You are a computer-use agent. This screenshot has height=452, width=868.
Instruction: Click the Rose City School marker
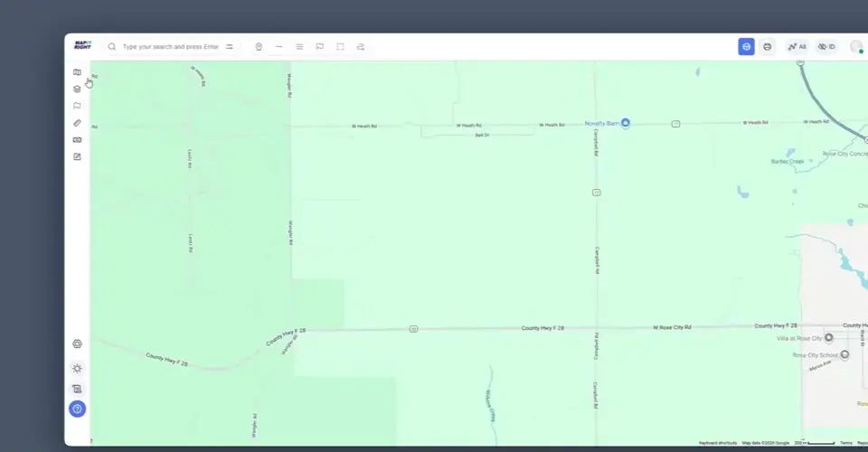pyautogui.click(x=844, y=354)
